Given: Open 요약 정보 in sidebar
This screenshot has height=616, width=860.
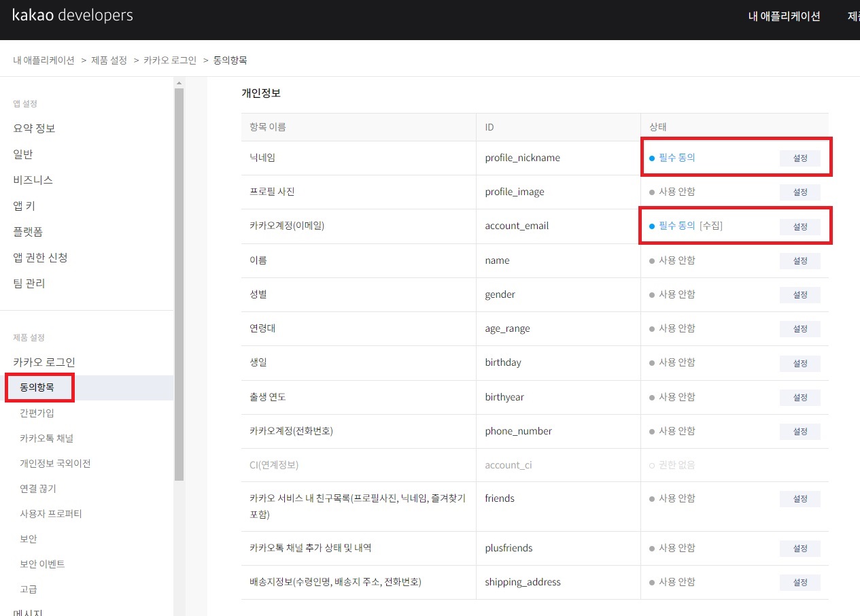Looking at the screenshot, I should point(34,129).
